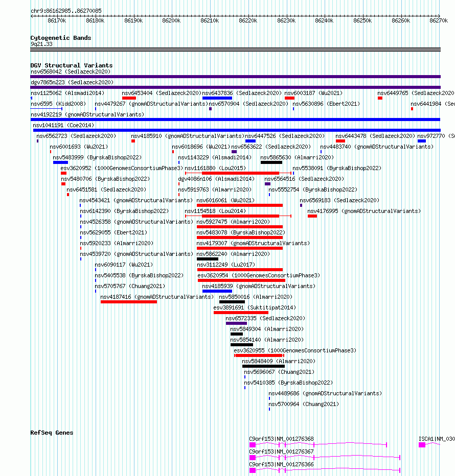Open nsv6564516 (Sedlazeck2020) label

[304, 179]
